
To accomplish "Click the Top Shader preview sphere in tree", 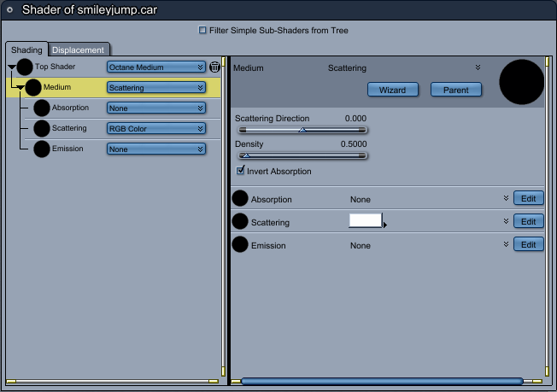I will coord(25,67).
